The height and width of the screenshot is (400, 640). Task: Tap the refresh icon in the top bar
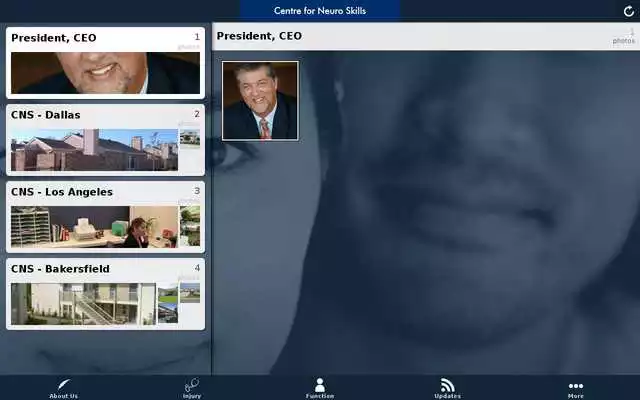[628, 11]
